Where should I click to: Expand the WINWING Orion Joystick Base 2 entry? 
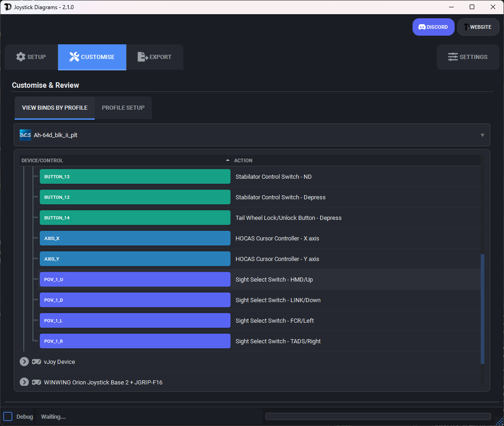tap(24, 382)
